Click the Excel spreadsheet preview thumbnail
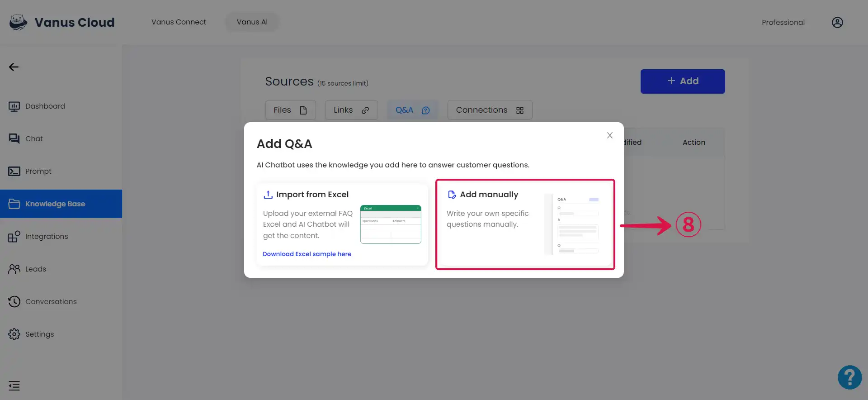This screenshot has width=868, height=400. pyautogui.click(x=391, y=224)
